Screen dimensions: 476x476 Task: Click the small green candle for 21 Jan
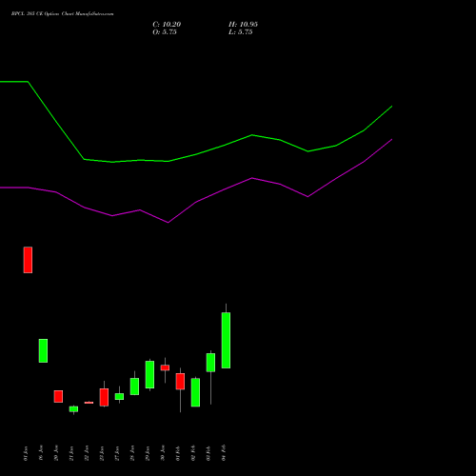73,409
